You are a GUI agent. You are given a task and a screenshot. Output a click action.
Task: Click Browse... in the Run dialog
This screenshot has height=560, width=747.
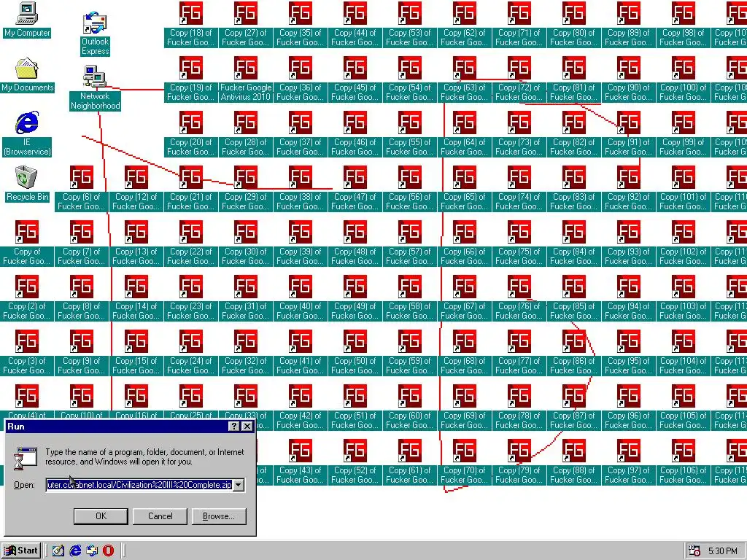[x=219, y=516]
